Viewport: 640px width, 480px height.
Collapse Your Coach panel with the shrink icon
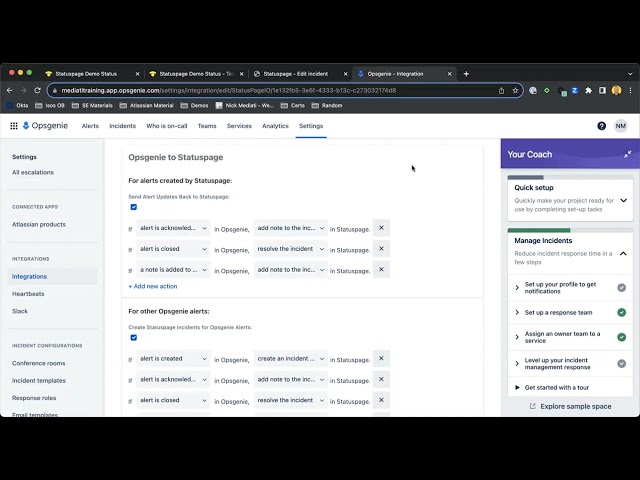pos(627,154)
